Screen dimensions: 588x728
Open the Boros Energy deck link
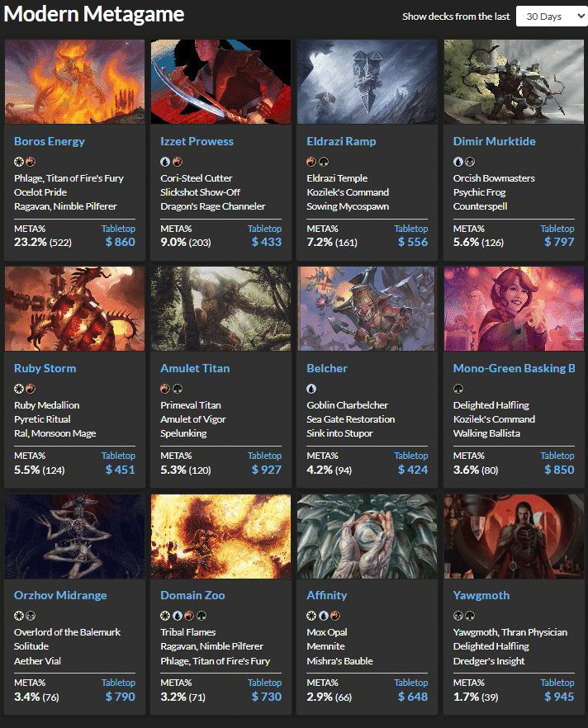coord(50,142)
